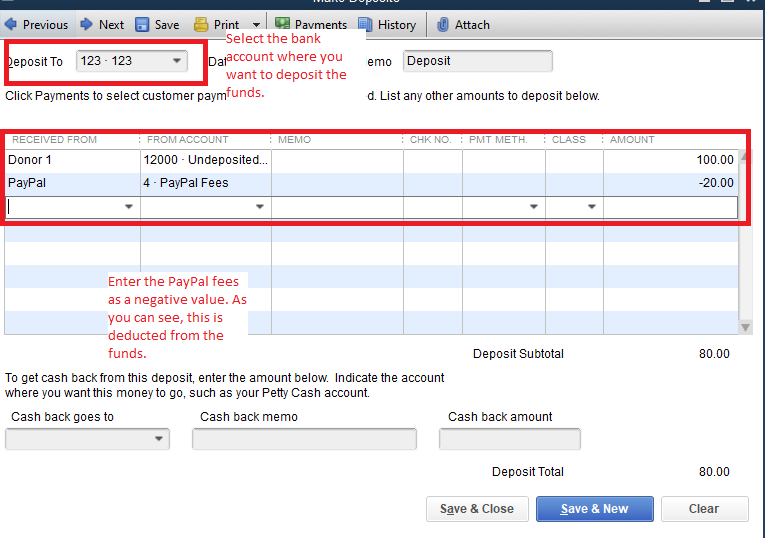Click the Save & New button
This screenshot has width=765, height=538.
tap(595, 509)
